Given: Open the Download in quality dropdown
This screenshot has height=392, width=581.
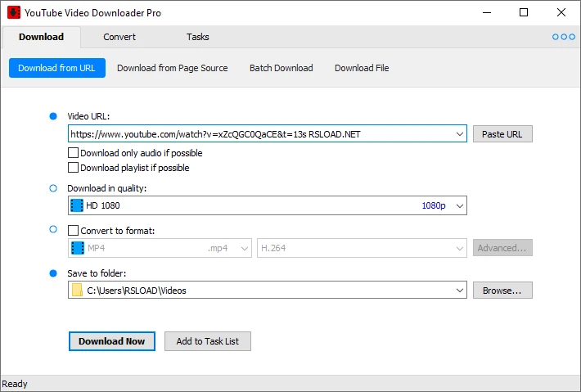Looking at the screenshot, I should coord(459,205).
